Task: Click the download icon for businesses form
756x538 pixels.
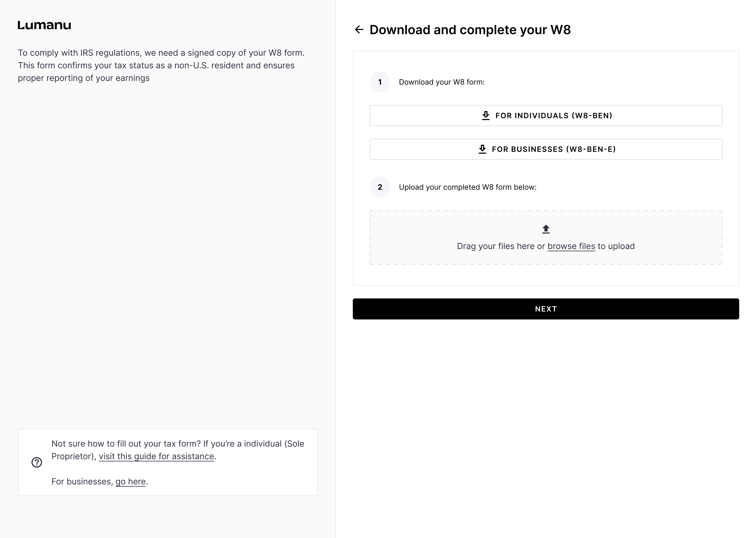Action: click(x=482, y=149)
